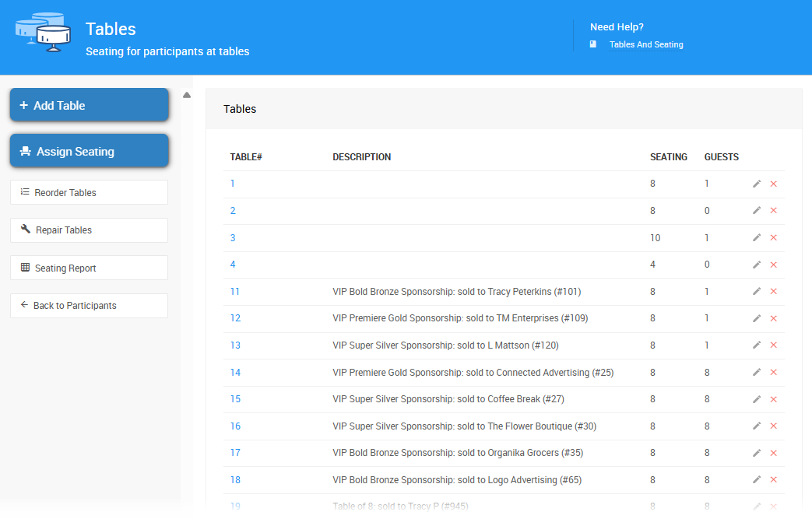Click the pencil edit icon for table 1
812x519 pixels.
(x=757, y=184)
